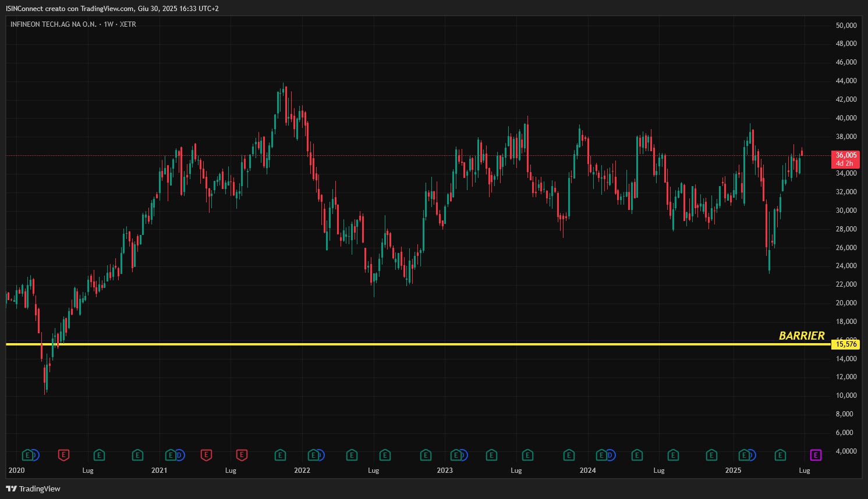The image size is (868, 499).
Task: Click the red May 2021 earnings marker
Action: [x=206, y=455]
